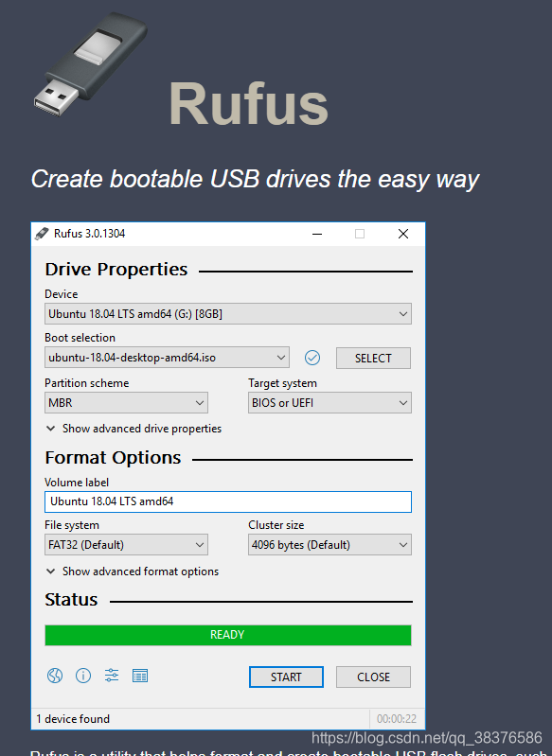Open the Target system dropdown
The image size is (552, 756).
tap(329, 402)
